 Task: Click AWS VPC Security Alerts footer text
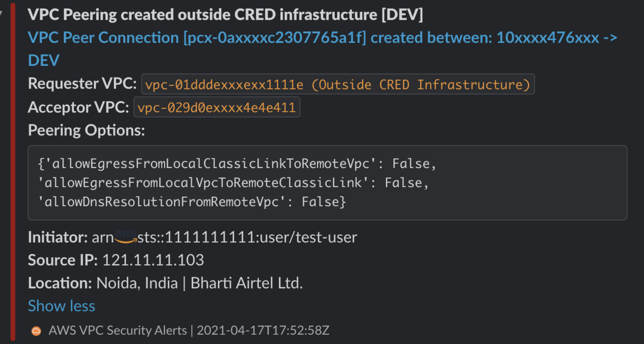[x=118, y=331]
